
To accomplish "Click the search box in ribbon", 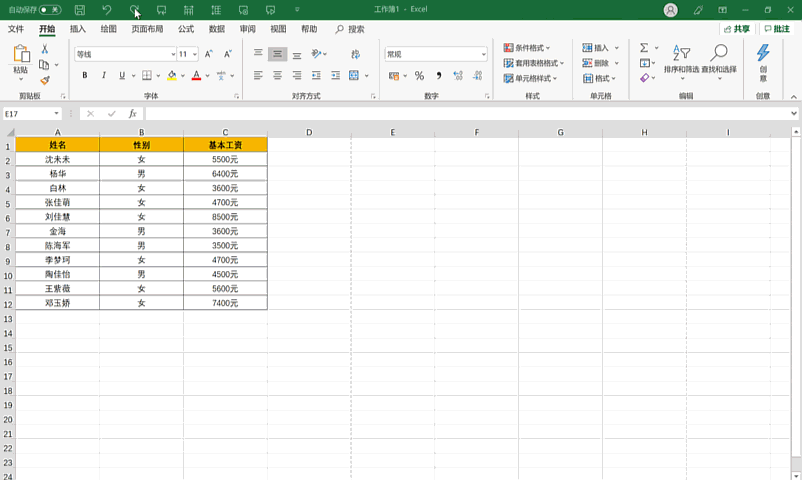I will click(350, 29).
